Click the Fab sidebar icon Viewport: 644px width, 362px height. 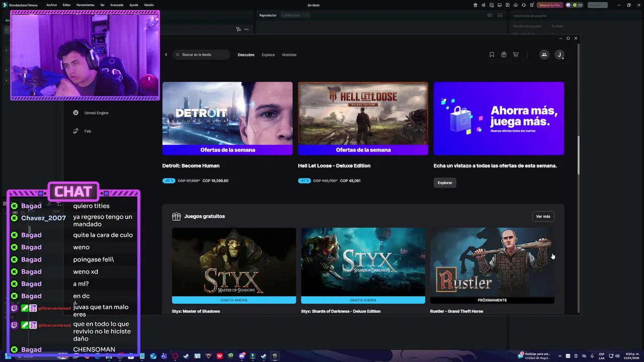[76, 131]
